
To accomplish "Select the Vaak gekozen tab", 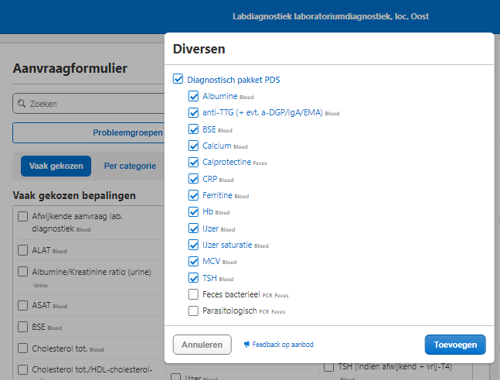I will coord(56,166).
